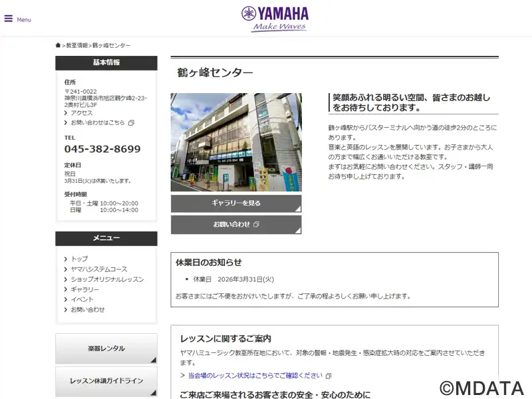Click 日曜 10:00〜14:00 hours row
Viewport: 532px width, 399px height.
[x=104, y=210]
